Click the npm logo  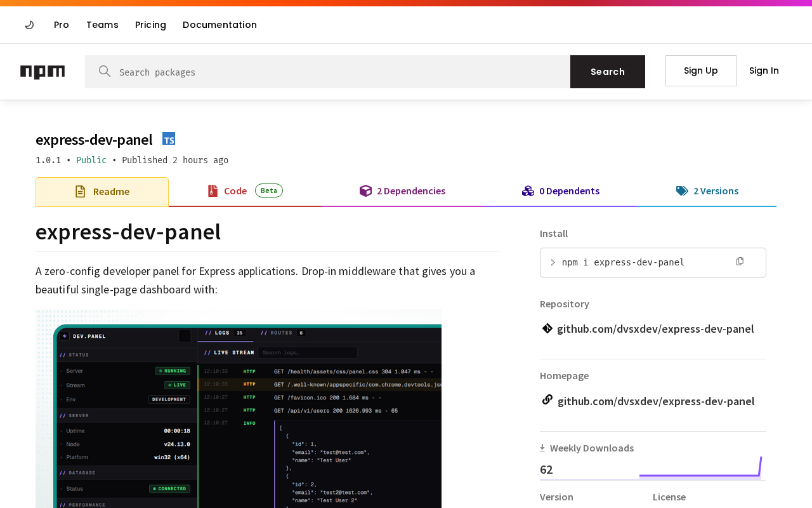43,72
